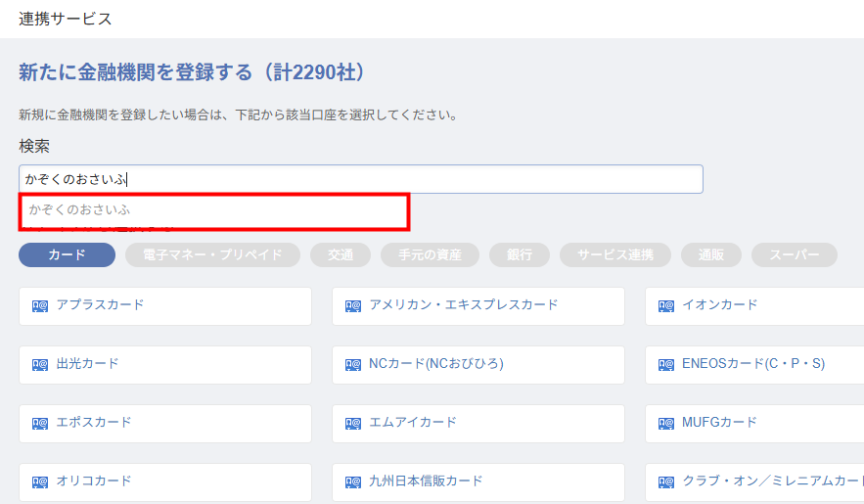Click heading 新たに金融機関を登録する（計2290社）
The height and width of the screenshot is (504, 864).
coord(191,72)
